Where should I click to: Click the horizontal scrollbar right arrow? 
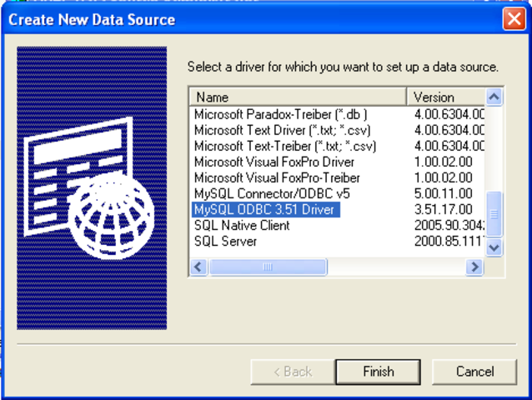pos(474,267)
